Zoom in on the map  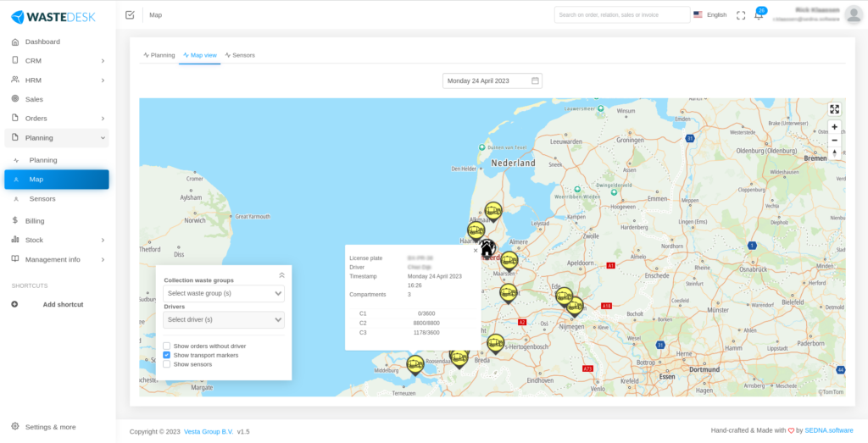834,127
